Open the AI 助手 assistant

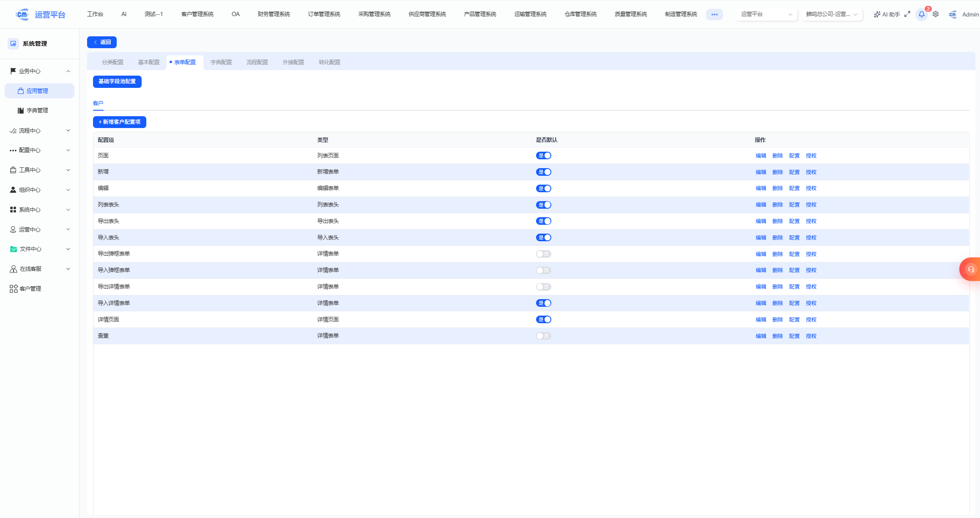887,14
